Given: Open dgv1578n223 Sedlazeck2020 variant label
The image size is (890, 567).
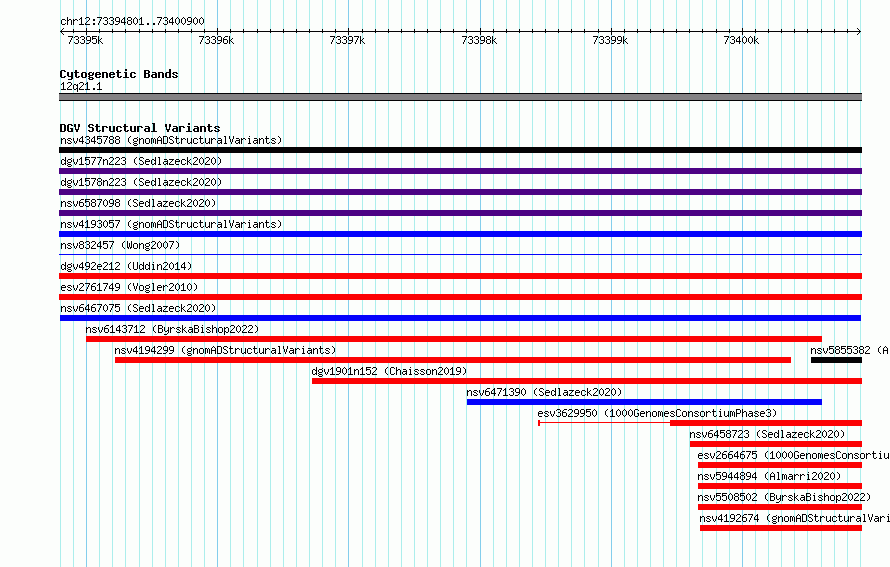Looking at the screenshot, I should tap(141, 182).
